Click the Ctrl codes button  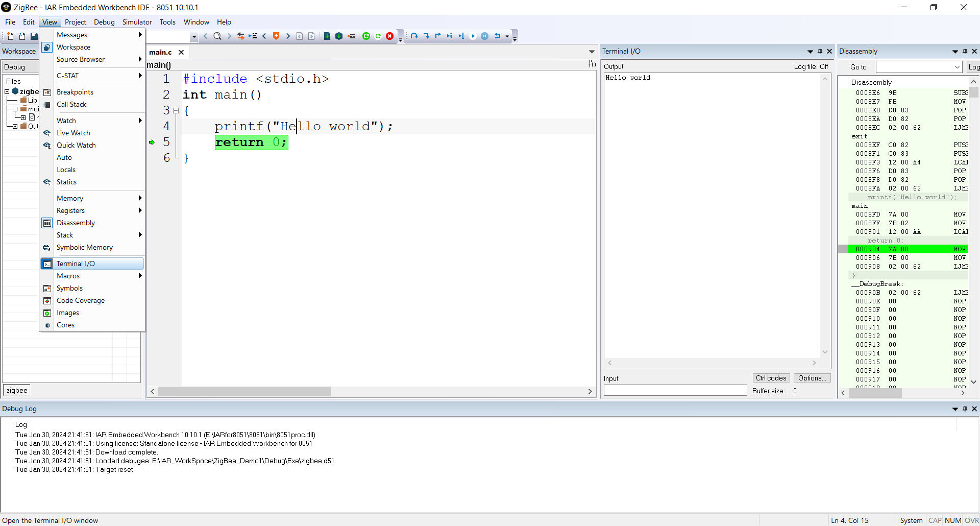point(771,378)
